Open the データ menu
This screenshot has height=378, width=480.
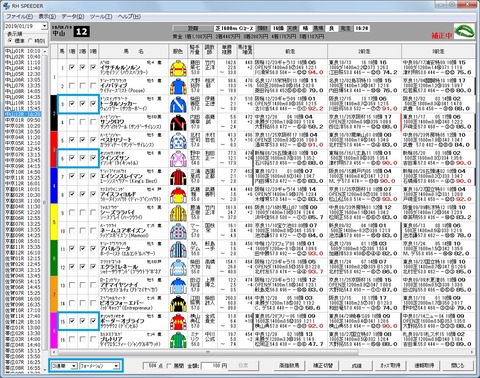73,16
